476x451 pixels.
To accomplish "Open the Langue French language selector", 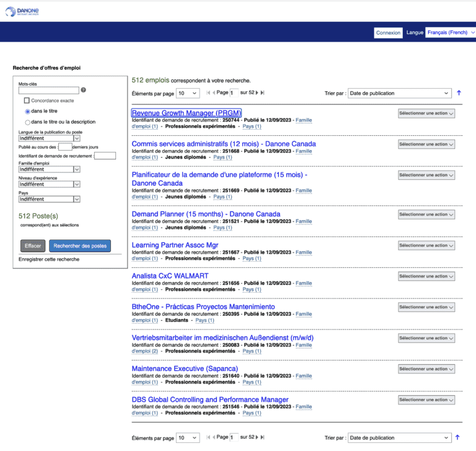I will (449, 32).
